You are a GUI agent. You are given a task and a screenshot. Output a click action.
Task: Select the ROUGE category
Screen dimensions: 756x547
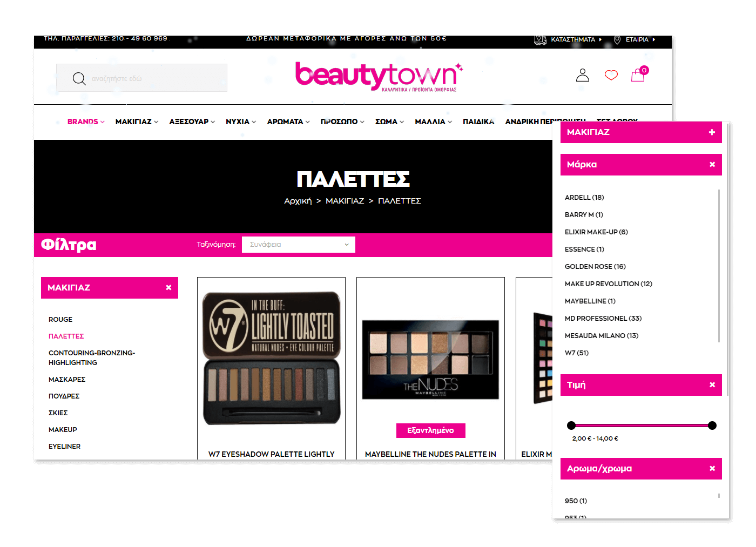coord(60,320)
